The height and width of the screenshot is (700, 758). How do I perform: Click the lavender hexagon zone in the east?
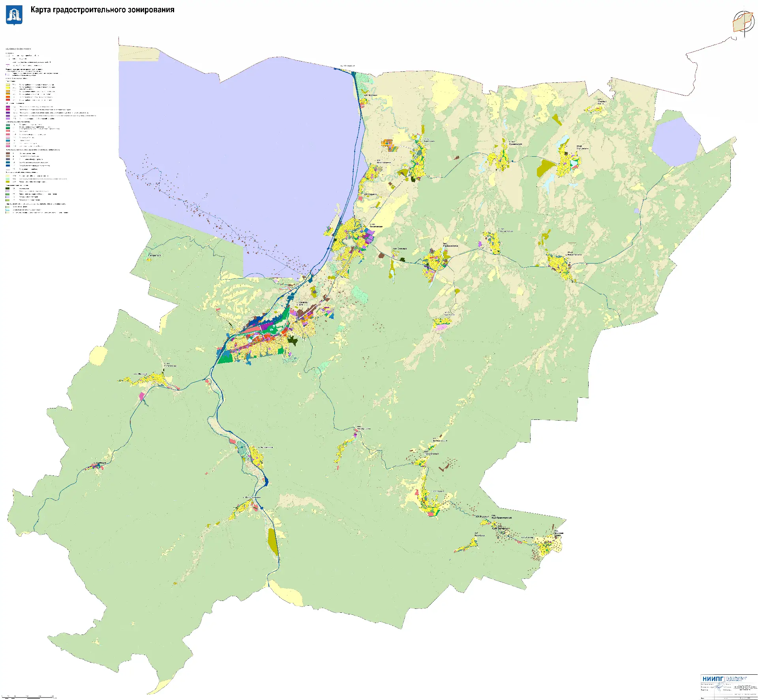(675, 141)
